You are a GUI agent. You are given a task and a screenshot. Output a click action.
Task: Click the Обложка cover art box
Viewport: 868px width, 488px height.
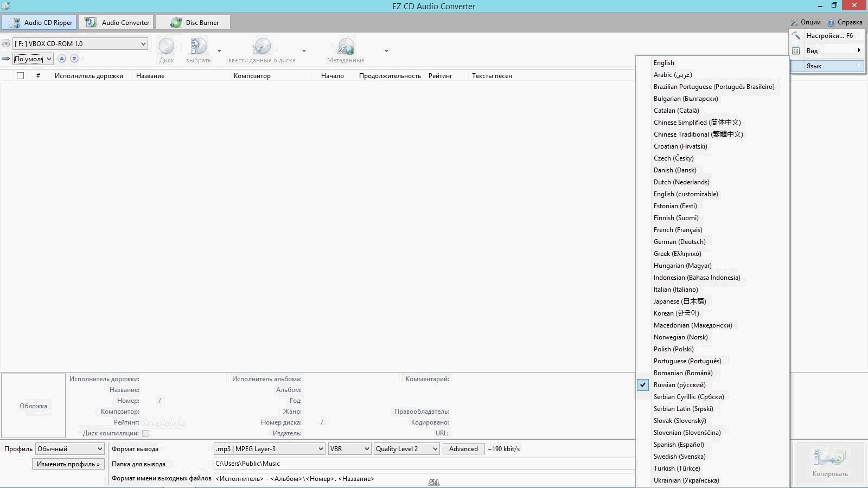34,406
